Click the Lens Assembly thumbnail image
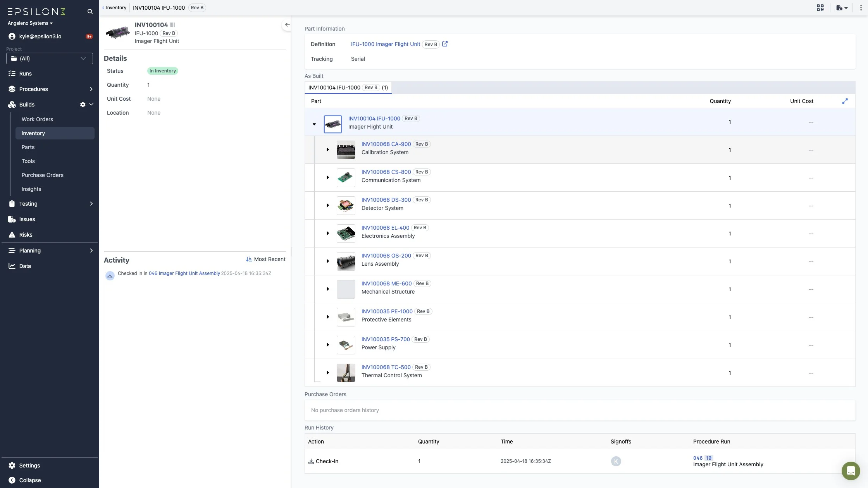868x488 pixels. (x=346, y=261)
